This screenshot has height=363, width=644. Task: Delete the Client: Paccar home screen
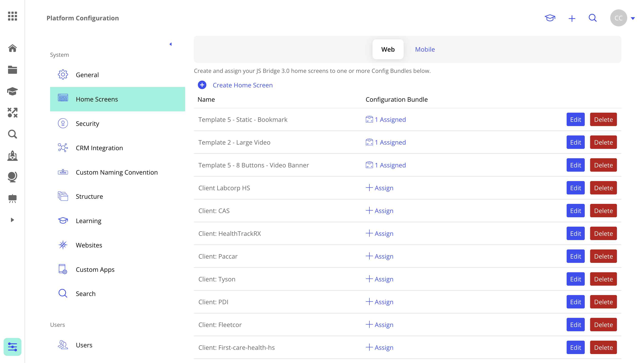point(603,256)
